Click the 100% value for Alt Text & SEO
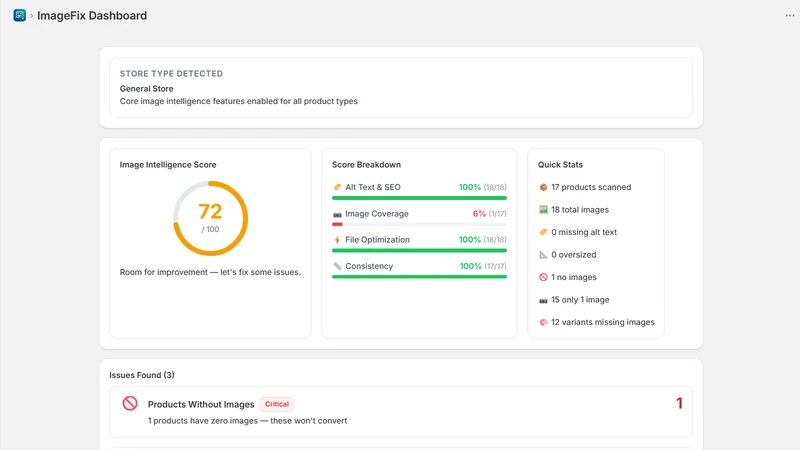Image resolution: width=800 pixels, height=450 pixels. pos(469,187)
